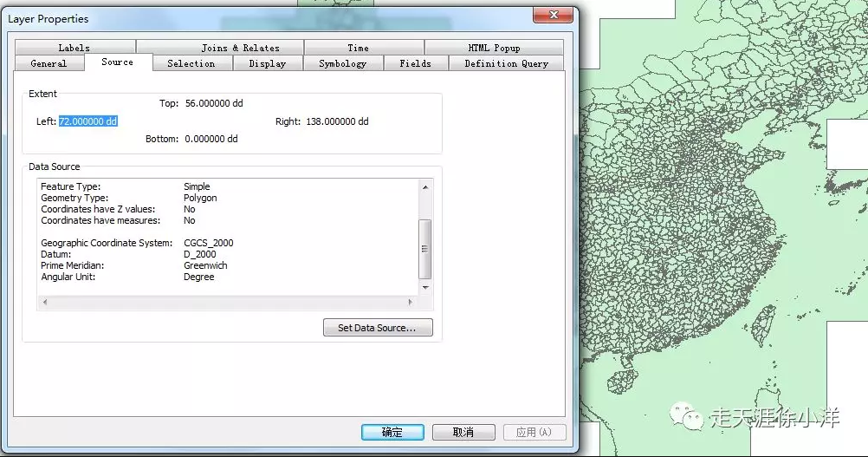
Task: Close the Layer Properties dialog
Action: coord(553,15)
